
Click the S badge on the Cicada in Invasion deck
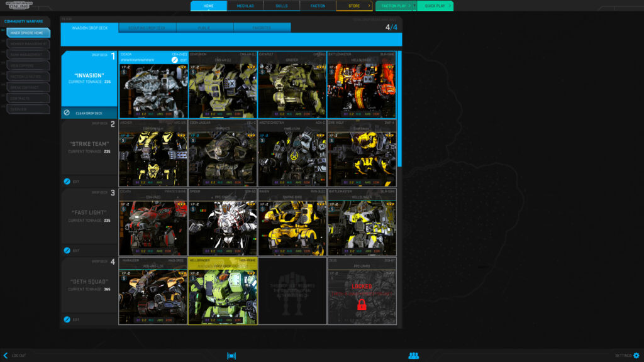click(124, 72)
